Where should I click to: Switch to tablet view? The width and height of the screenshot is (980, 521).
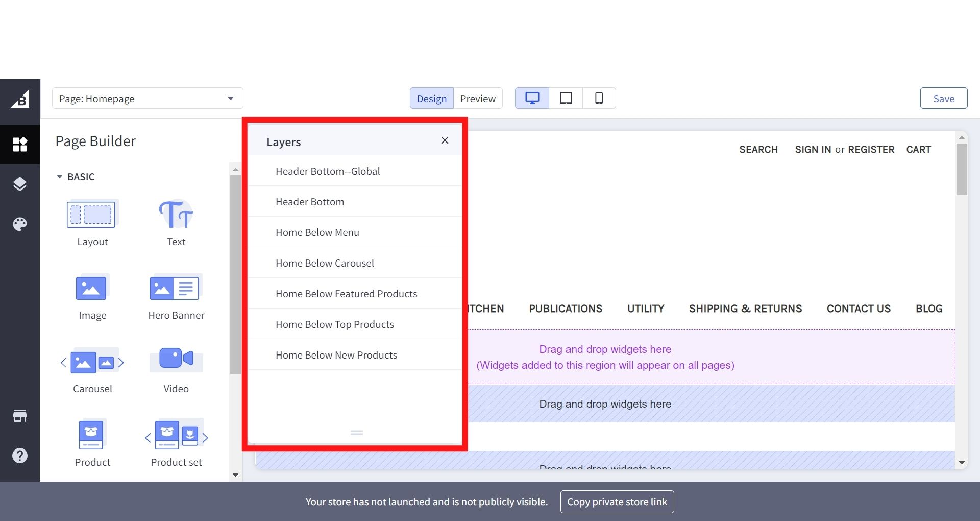click(x=566, y=98)
